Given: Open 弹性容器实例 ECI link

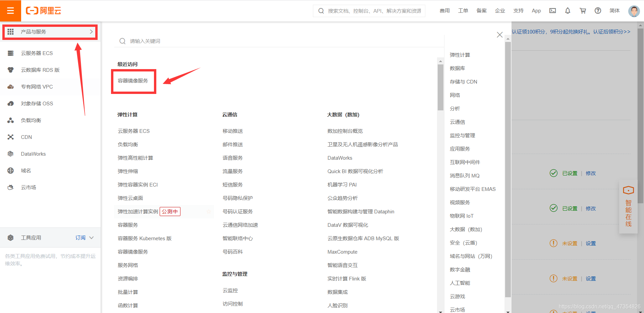Looking at the screenshot, I should click(138, 185).
